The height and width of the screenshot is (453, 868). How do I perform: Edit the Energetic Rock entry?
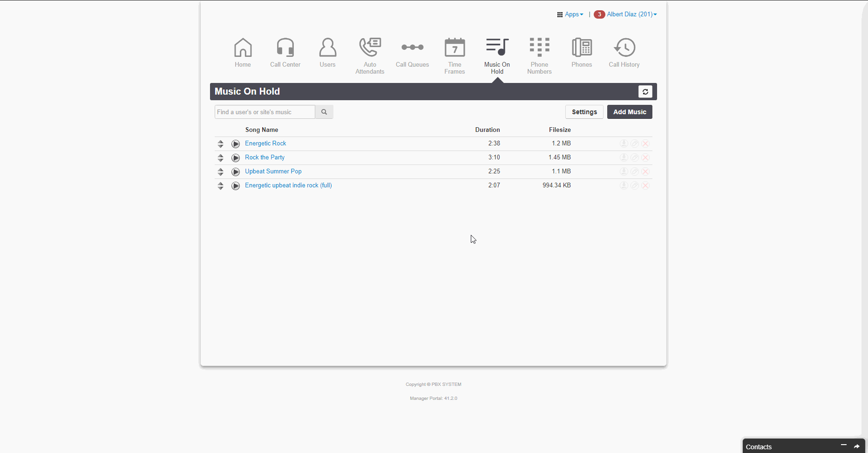point(635,144)
